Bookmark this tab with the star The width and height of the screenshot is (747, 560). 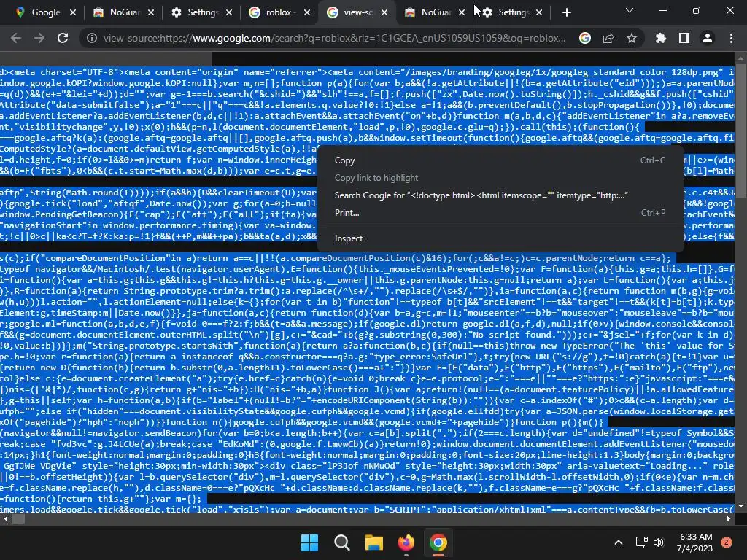632,38
